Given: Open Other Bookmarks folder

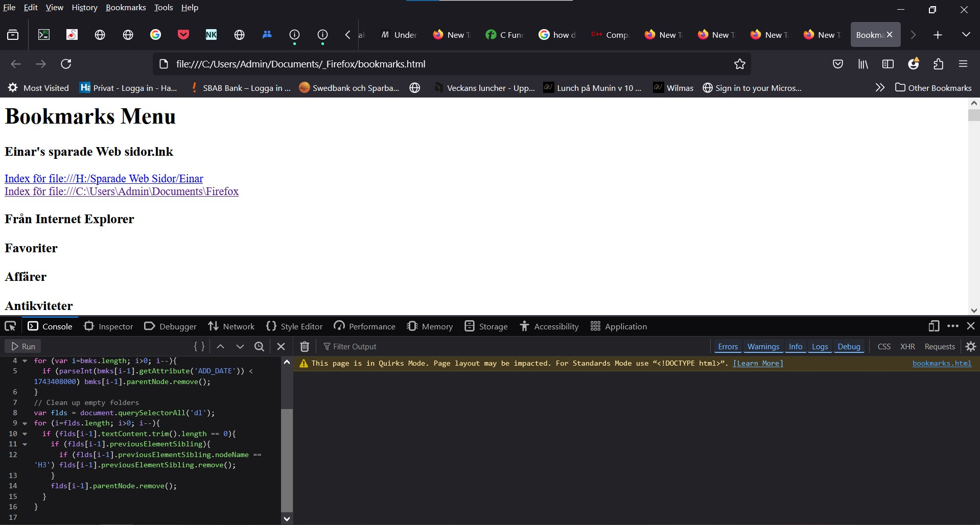Looking at the screenshot, I should [x=934, y=88].
